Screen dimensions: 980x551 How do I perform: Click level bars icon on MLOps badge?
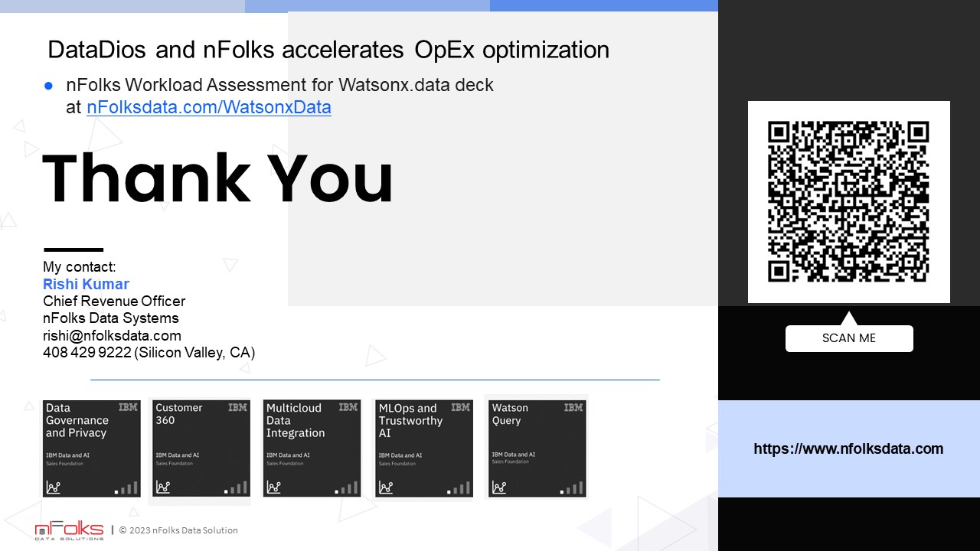tap(457, 487)
